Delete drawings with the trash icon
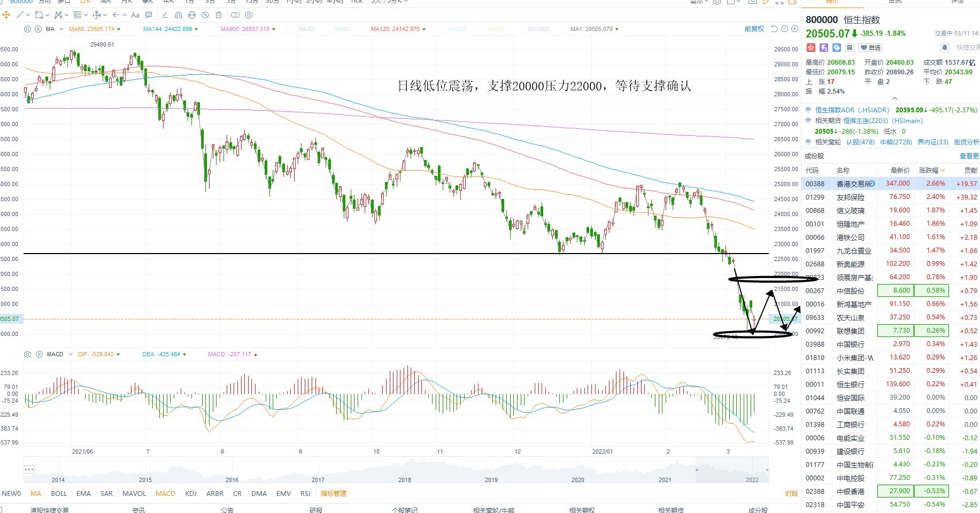Screen dimensions: 980x513 [219, 15]
